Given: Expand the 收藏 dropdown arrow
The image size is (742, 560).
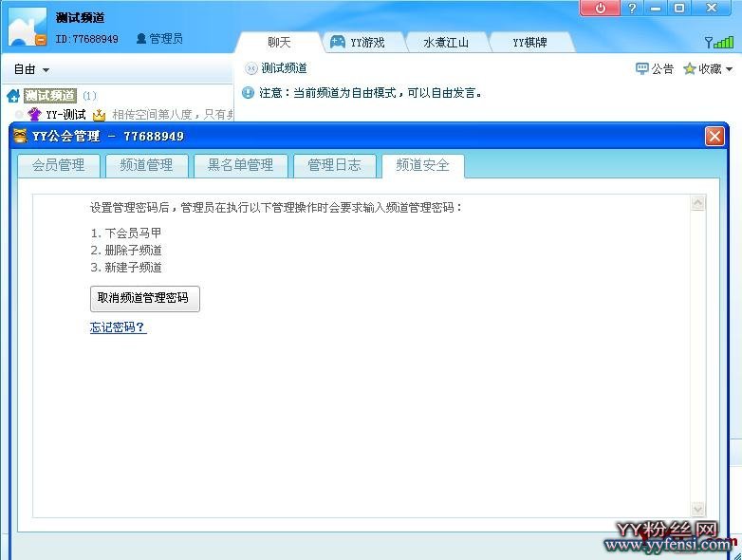Looking at the screenshot, I should [x=730, y=69].
